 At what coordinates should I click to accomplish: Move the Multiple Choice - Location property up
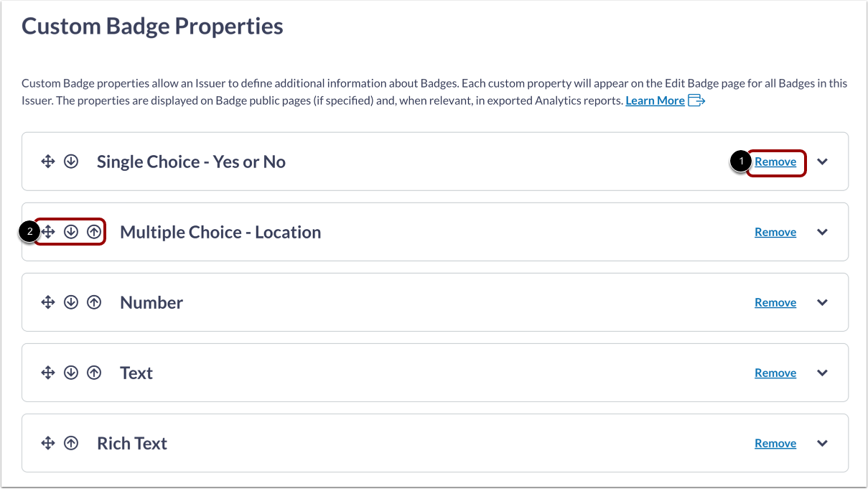pos(94,231)
